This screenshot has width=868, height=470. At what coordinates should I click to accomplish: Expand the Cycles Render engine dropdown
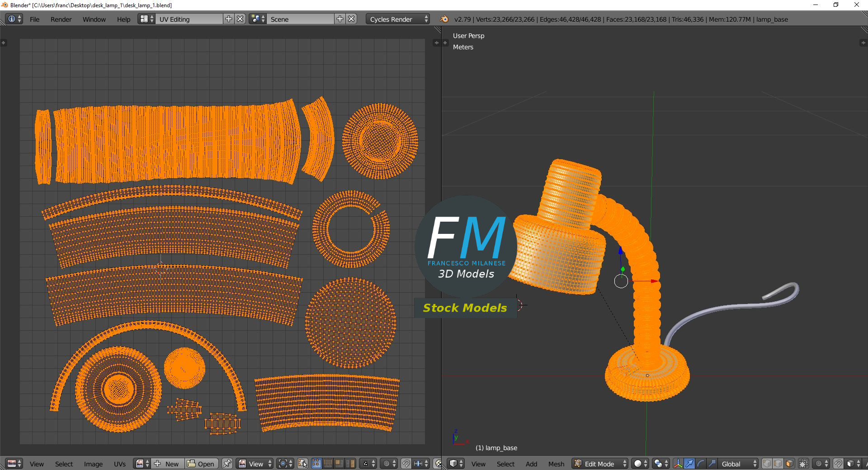coord(397,19)
